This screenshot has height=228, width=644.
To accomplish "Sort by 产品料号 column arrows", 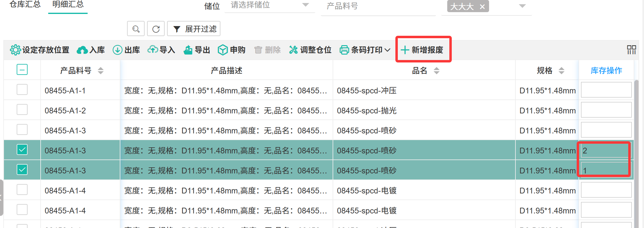I will pos(101,71).
